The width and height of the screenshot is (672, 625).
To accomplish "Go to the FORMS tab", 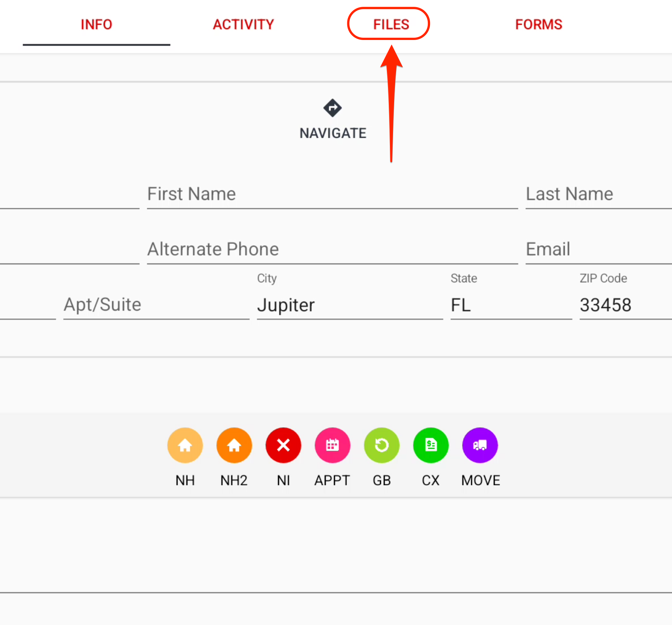I will pyautogui.click(x=539, y=25).
